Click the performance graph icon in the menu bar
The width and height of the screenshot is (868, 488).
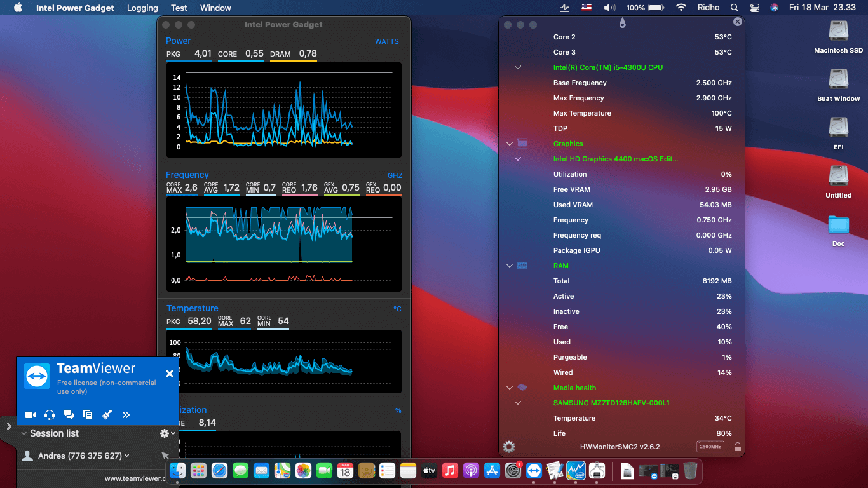coord(563,7)
